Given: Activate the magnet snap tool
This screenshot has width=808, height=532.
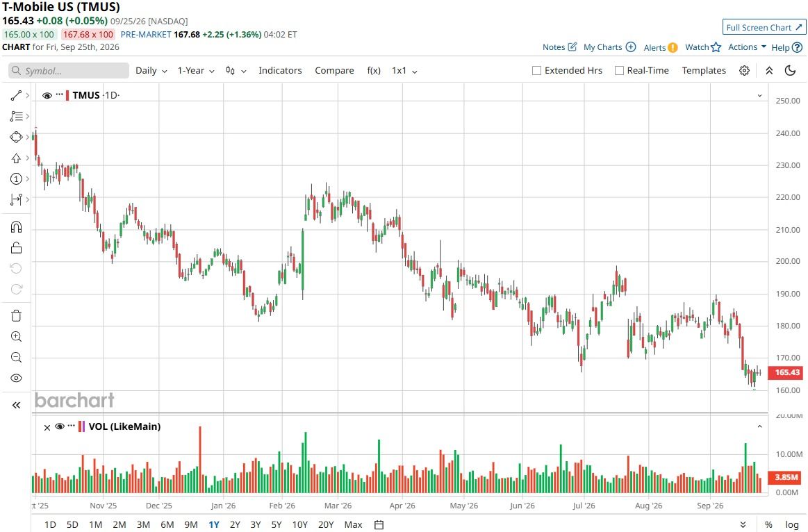Looking at the screenshot, I should coord(16,227).
